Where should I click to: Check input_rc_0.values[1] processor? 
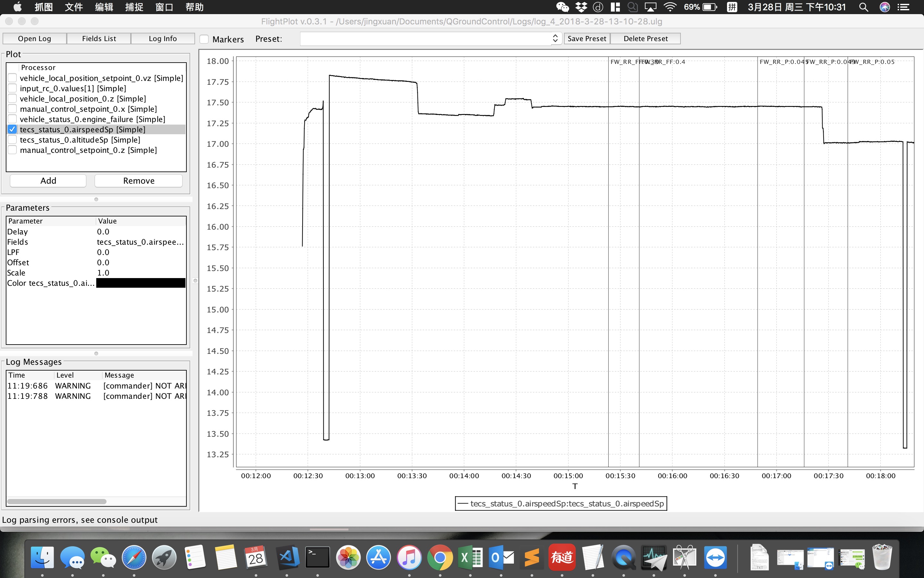click(x=12, y=88)
